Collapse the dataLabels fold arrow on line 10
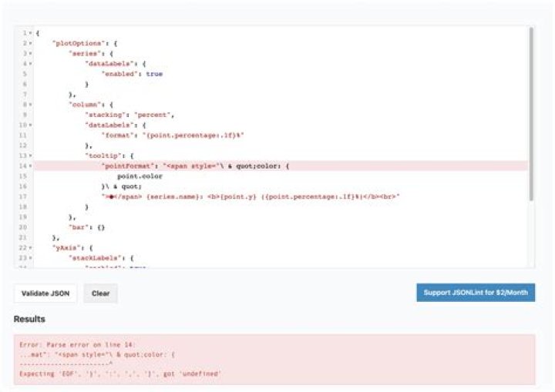The image size is (555, 392). click(30, 126)
